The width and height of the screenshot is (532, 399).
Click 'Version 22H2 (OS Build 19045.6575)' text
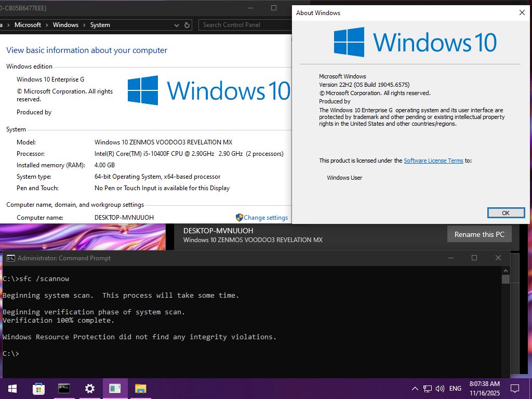[364, 85]
